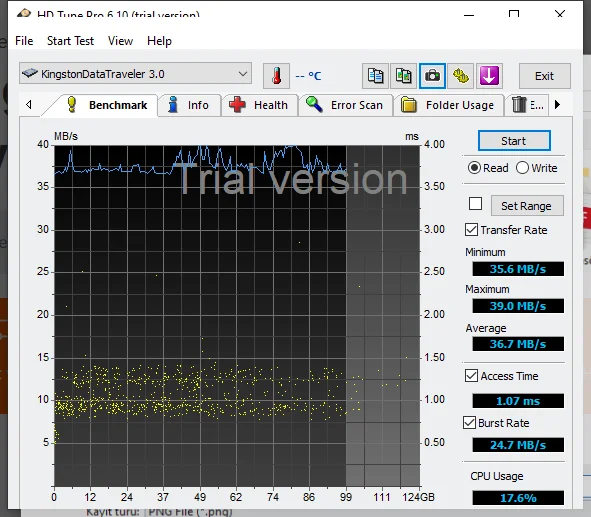
Task: Click the Start benchmark button
Action: 514,141
